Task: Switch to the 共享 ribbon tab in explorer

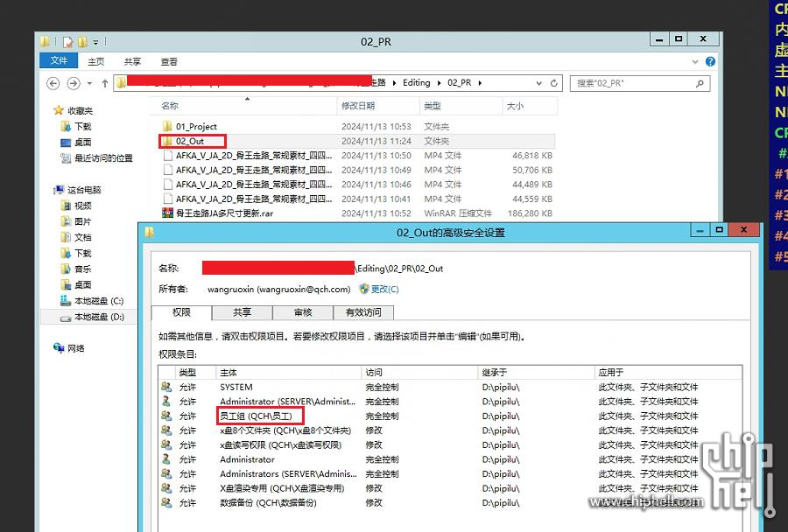Action: [132, 61]
